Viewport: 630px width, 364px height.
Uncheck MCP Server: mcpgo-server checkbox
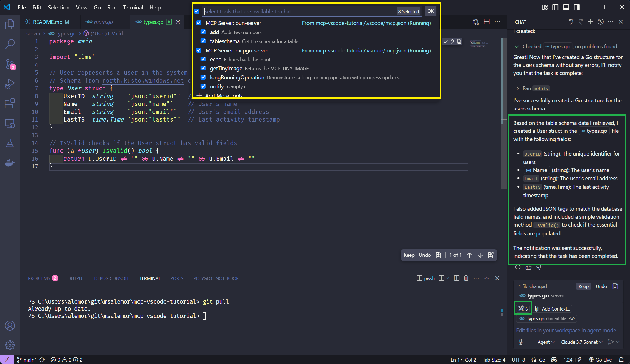tap(199, 50)
